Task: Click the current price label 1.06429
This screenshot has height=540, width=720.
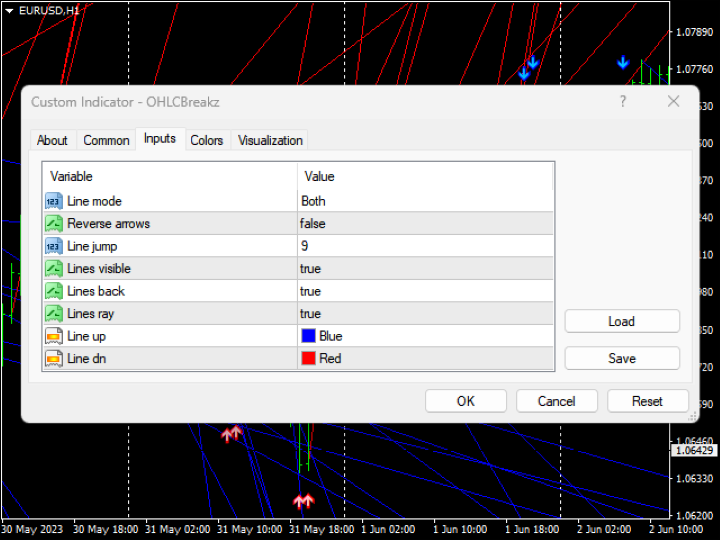Action: point(694,450)
